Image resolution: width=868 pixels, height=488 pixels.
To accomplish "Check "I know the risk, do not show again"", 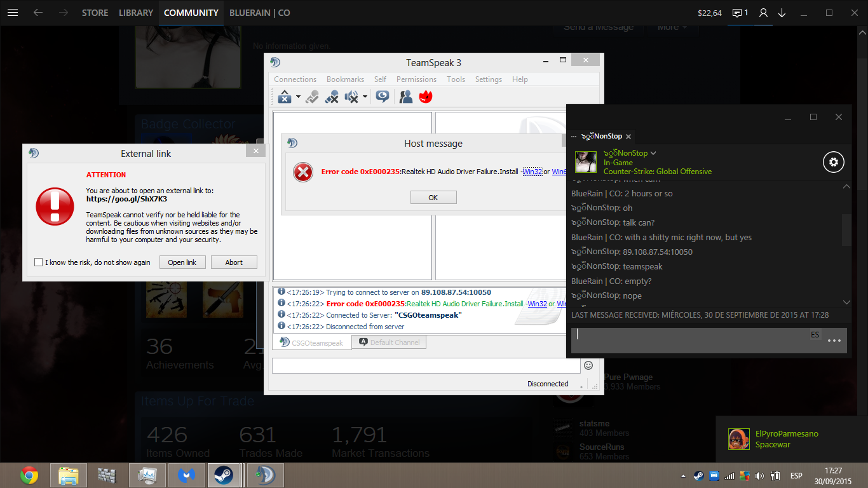I will (x=39, y=262).
